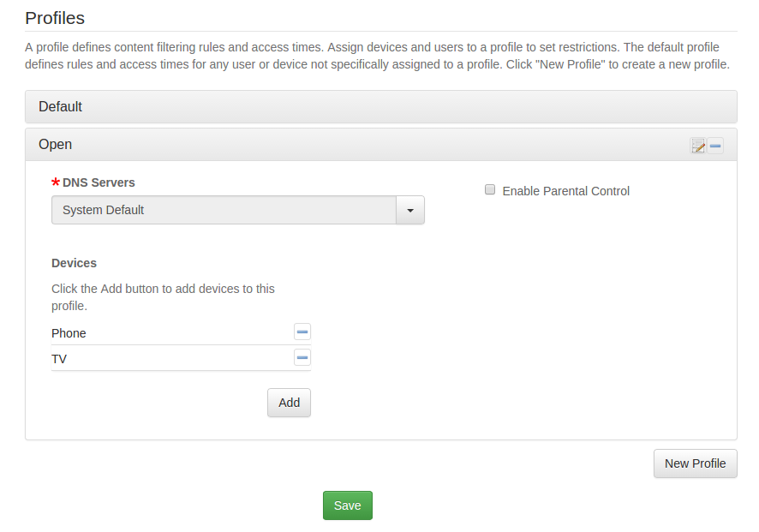Remove the Phone device from profile

302,332
